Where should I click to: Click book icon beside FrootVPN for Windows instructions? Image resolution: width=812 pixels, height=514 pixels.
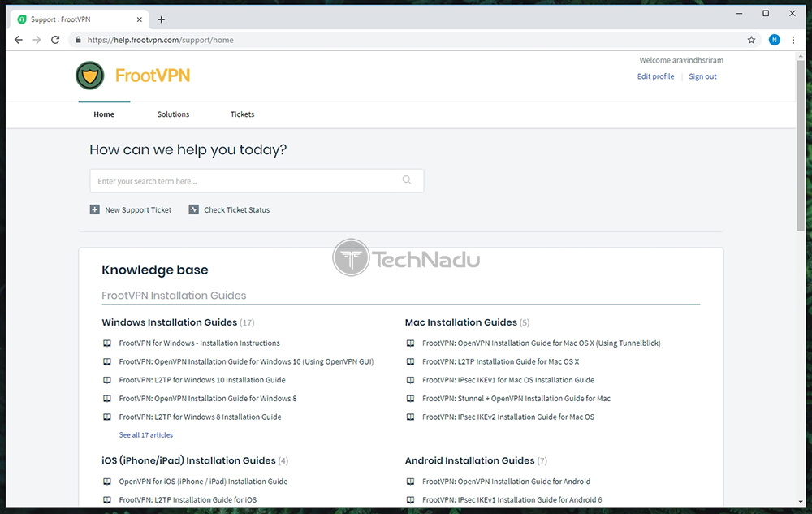click(107, 343)
